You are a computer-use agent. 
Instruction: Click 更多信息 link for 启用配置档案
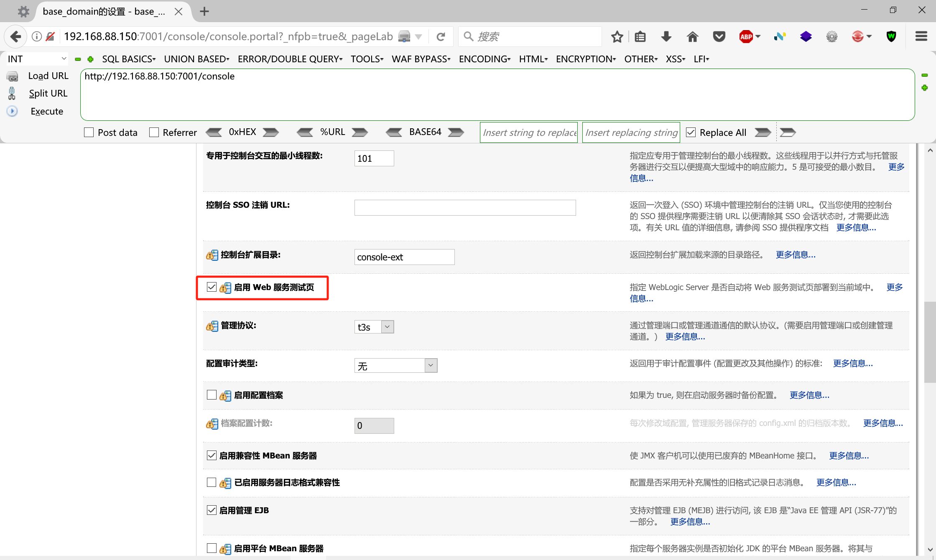(809, 395)
